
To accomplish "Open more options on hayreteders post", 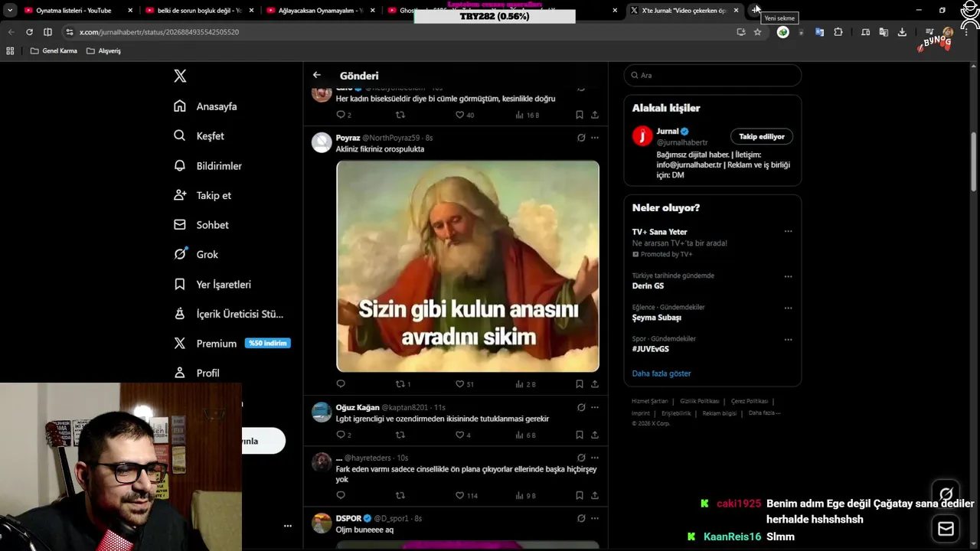I will coord(595,458).
